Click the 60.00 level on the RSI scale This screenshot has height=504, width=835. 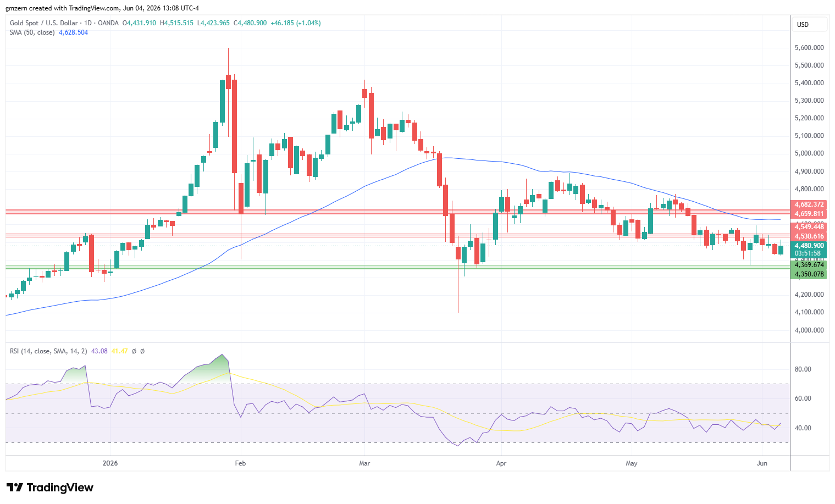[x=803, y=398]
